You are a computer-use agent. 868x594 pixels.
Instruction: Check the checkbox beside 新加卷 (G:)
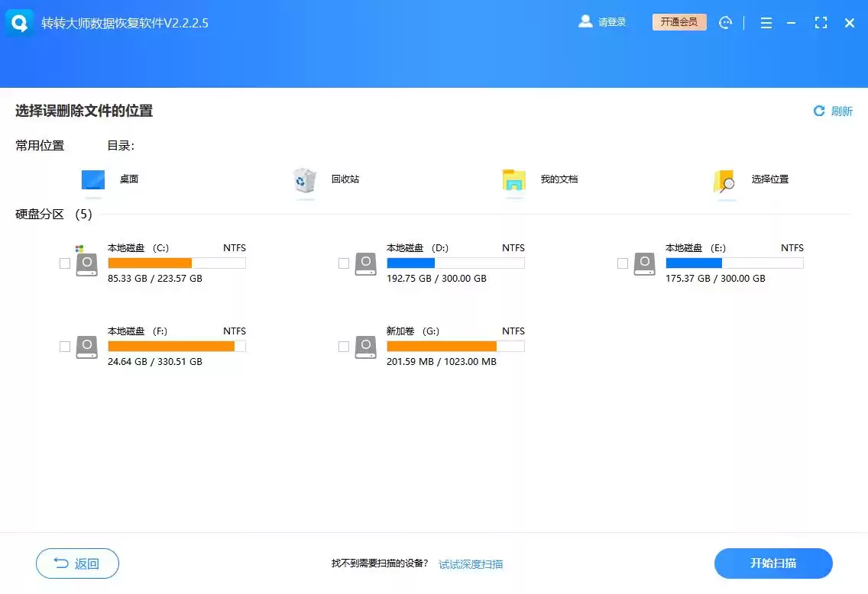pyautogui.click(x=344, y=346)
